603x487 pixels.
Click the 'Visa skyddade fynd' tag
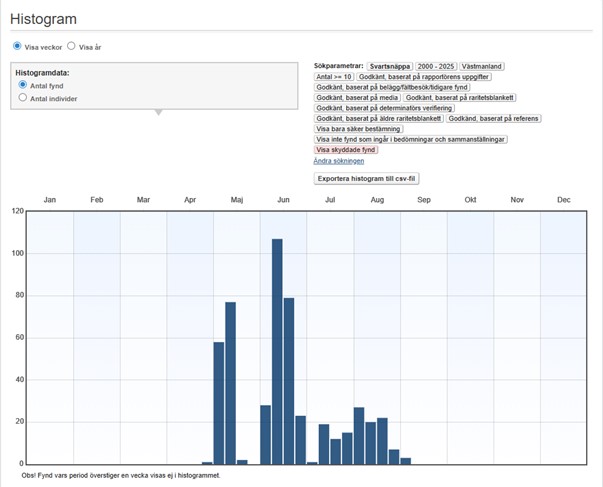point(346,149)
